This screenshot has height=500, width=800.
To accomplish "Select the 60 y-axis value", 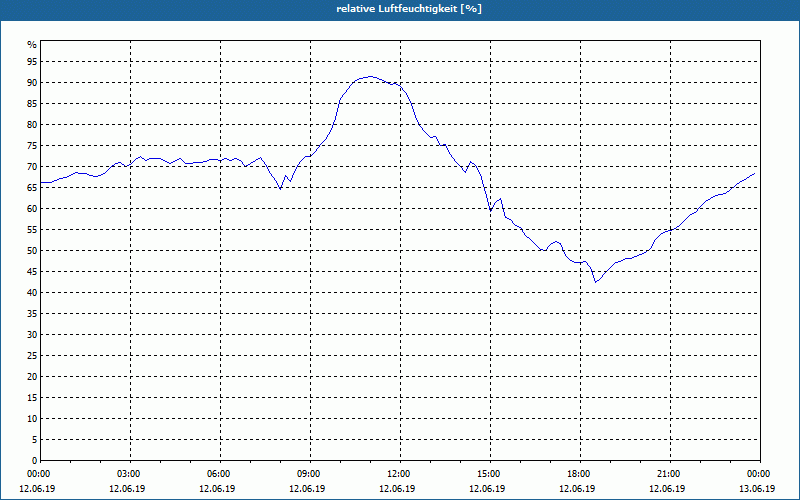I will tap(32, 209).
